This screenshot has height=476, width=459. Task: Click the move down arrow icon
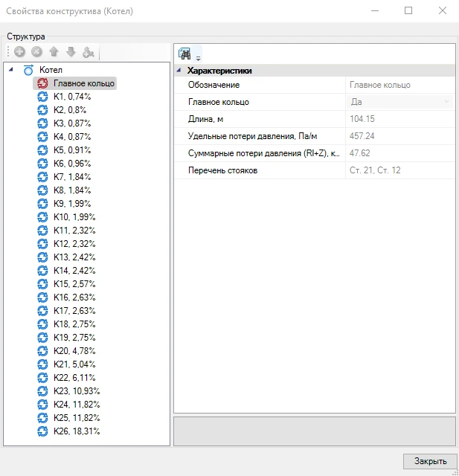[x=71, y=52]
